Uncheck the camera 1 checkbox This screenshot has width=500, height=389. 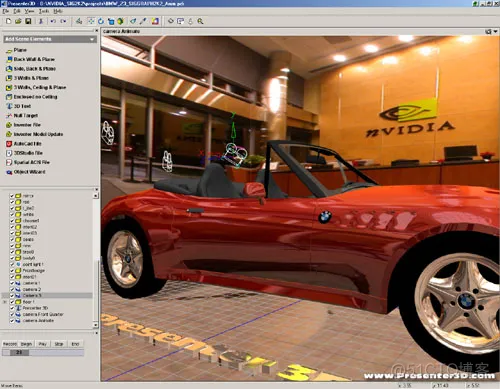(12, 283)
